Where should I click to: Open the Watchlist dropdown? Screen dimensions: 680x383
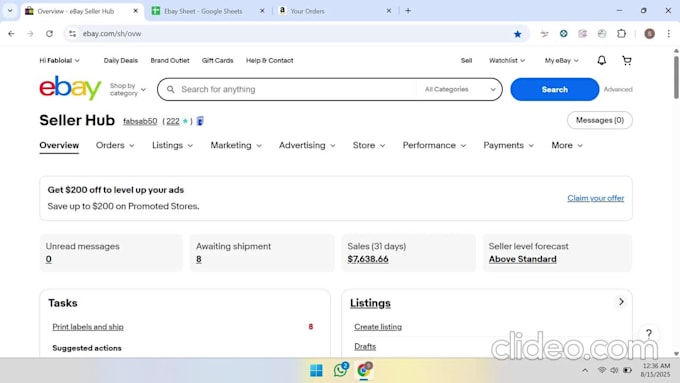pos(507,60)
